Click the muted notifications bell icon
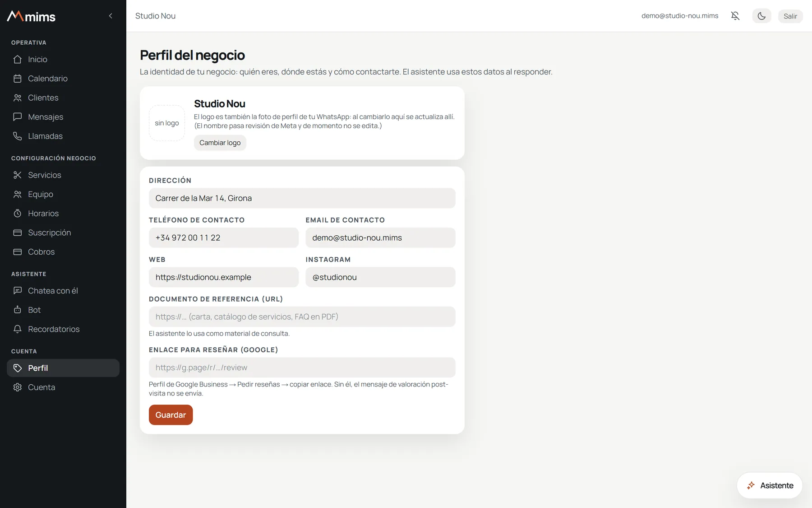Viewport: 812px width, 508px height. tap(735, 16)
